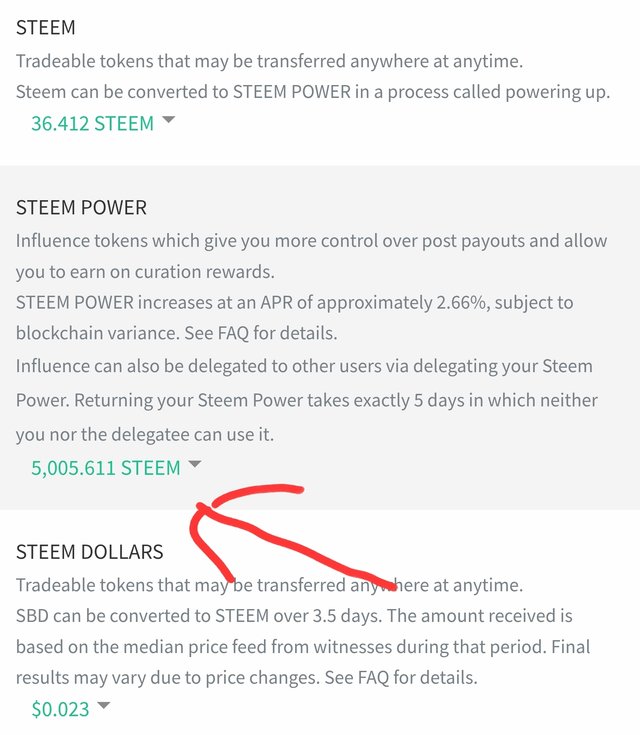Expand the caret next to 5,005.611 STEEM
640x735 pixels.
(195, 464)
